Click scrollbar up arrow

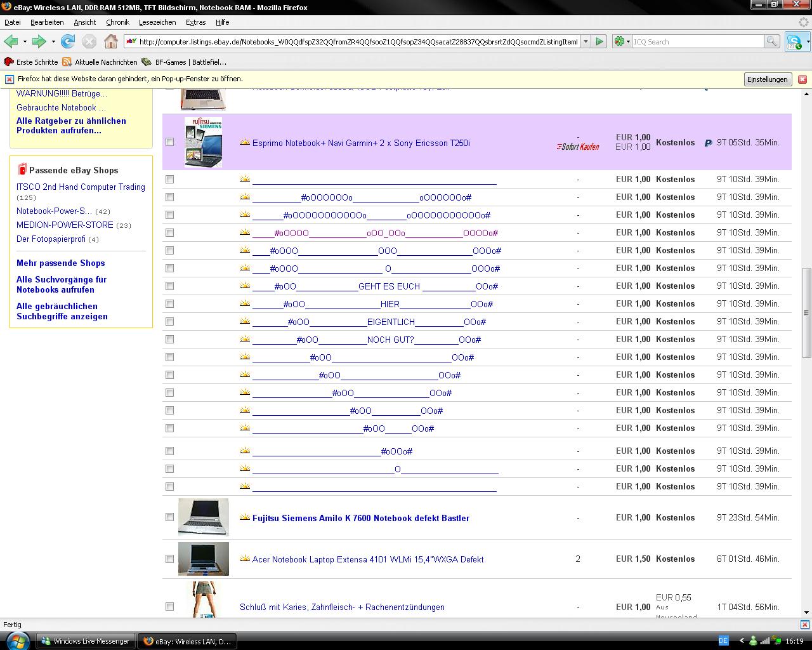(x=806, y=94)
